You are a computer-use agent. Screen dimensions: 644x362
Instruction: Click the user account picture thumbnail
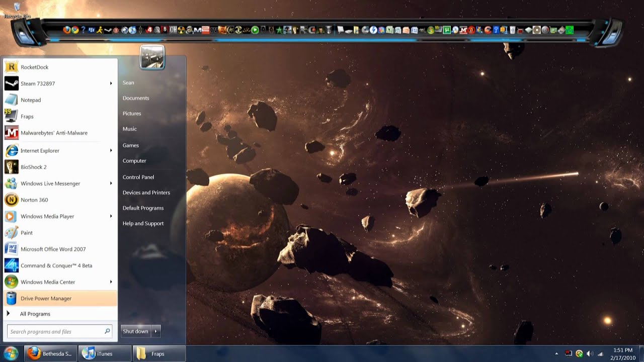pos(152,57)
